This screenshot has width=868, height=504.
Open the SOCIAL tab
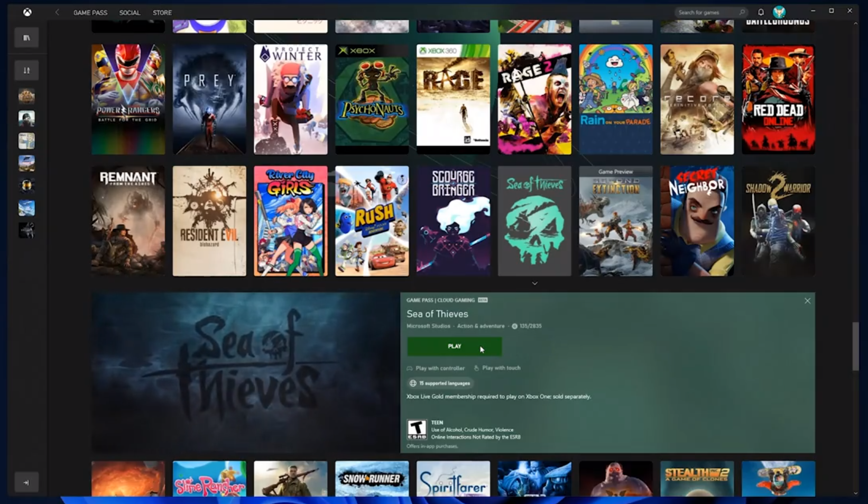130,13
